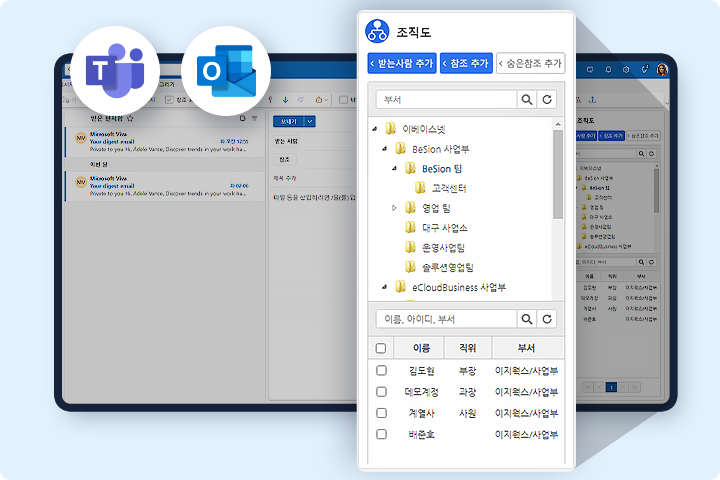
Task: Send the email with 보내기 button
Action: [x=289, y=121]
